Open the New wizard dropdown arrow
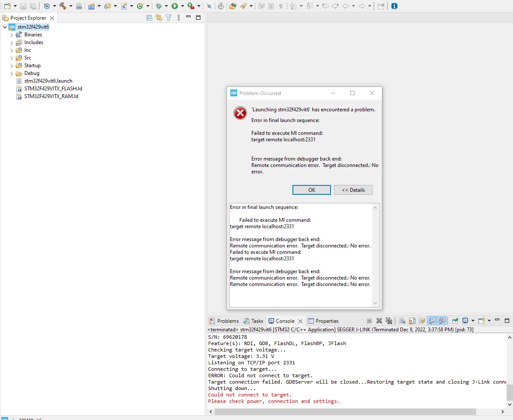 (x=15, y=6)
